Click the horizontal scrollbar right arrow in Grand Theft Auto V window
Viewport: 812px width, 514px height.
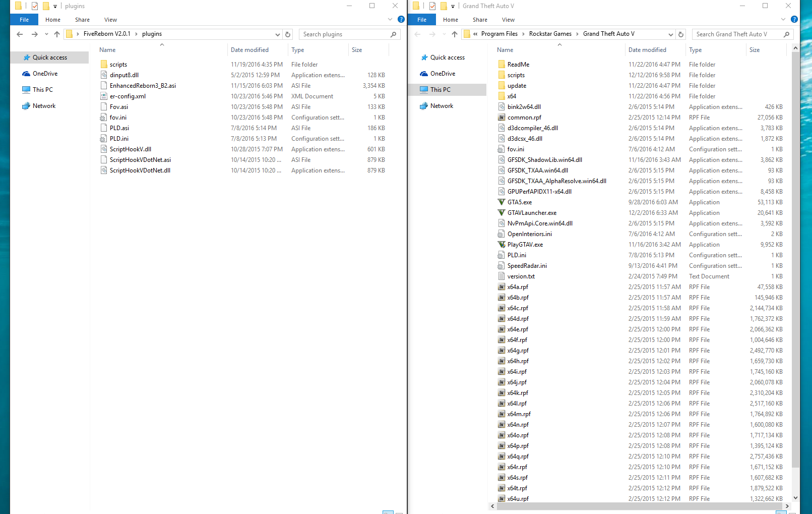tap(787, 506)
